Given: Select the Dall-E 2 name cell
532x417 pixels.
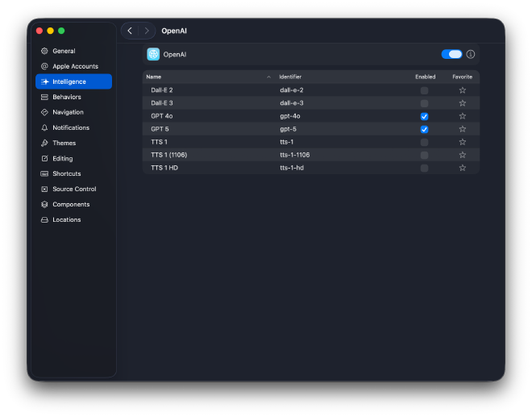Looking at the screenshot, I should coord(162,90).
